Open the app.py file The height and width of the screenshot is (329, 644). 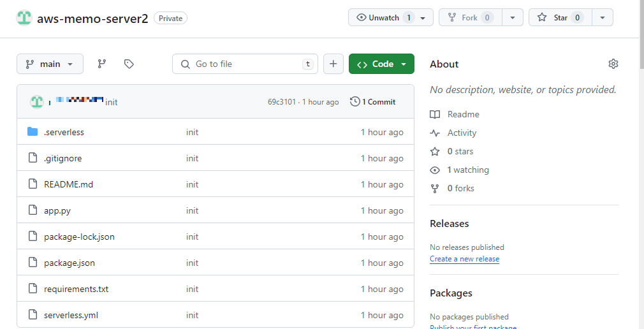(57, 210)
